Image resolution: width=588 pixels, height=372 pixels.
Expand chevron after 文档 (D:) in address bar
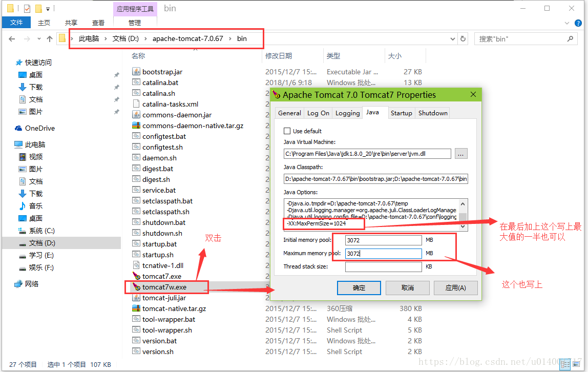[x=145, y=38]
